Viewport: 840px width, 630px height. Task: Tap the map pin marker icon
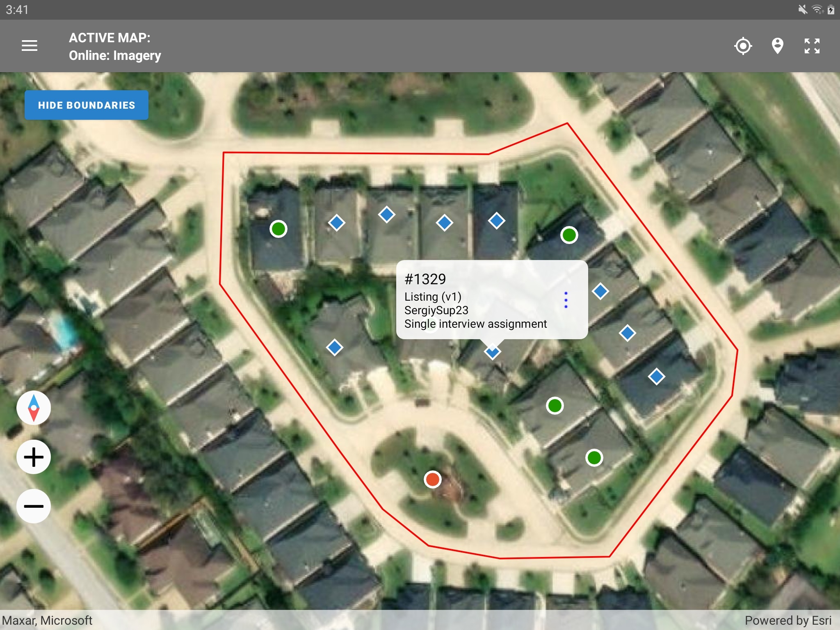777,46
